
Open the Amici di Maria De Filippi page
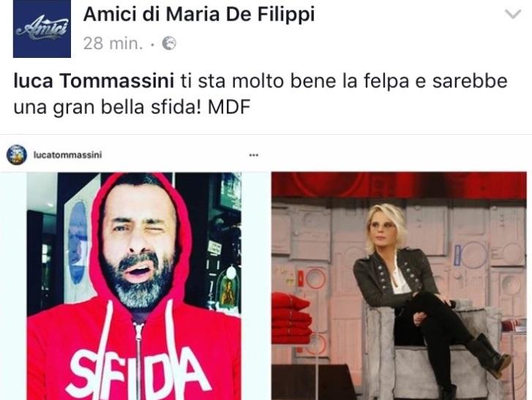pyautogui.click(x=199, y=15)
